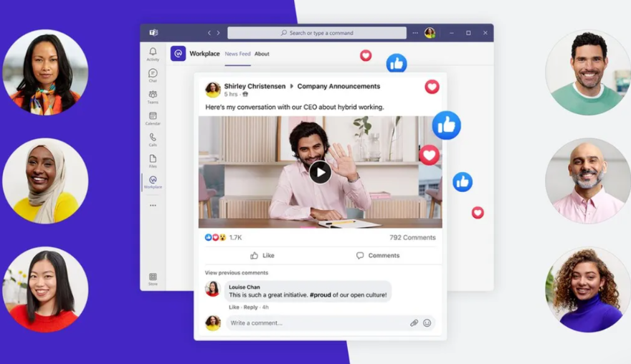
Task: Minimize the Teams window
Action: (452, 33)
